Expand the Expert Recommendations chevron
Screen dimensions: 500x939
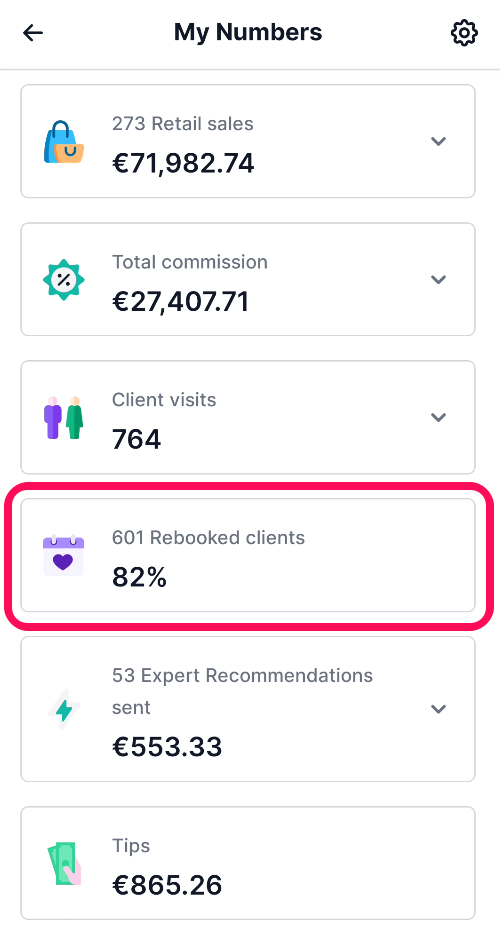[x=439, y=709]
